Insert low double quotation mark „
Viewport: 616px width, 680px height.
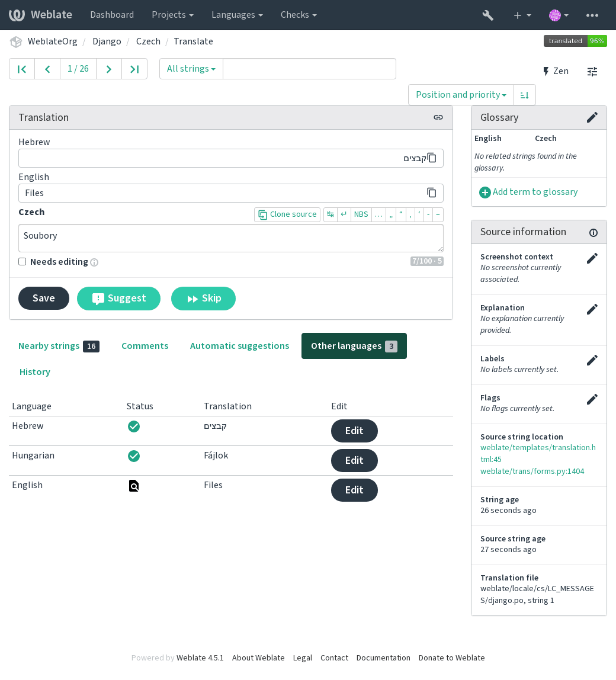click(x=391, y=214)
